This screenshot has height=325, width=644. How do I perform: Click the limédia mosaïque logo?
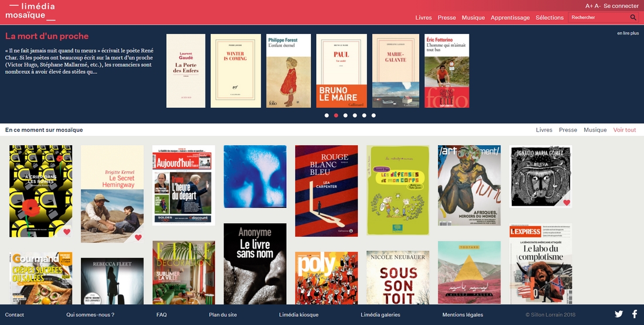(30, 11)
